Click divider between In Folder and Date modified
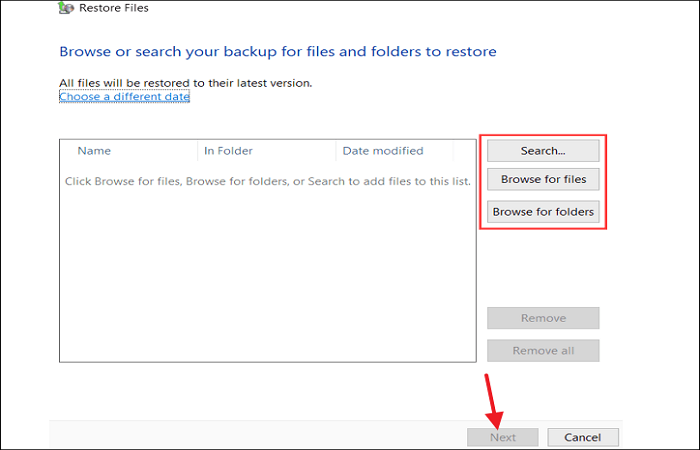 click(x=336, y=151)
